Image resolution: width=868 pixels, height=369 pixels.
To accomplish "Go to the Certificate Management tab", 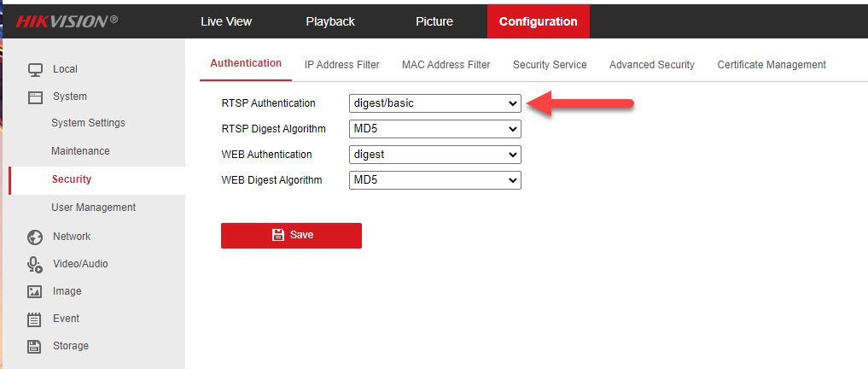I will click(x=771, y=65).
